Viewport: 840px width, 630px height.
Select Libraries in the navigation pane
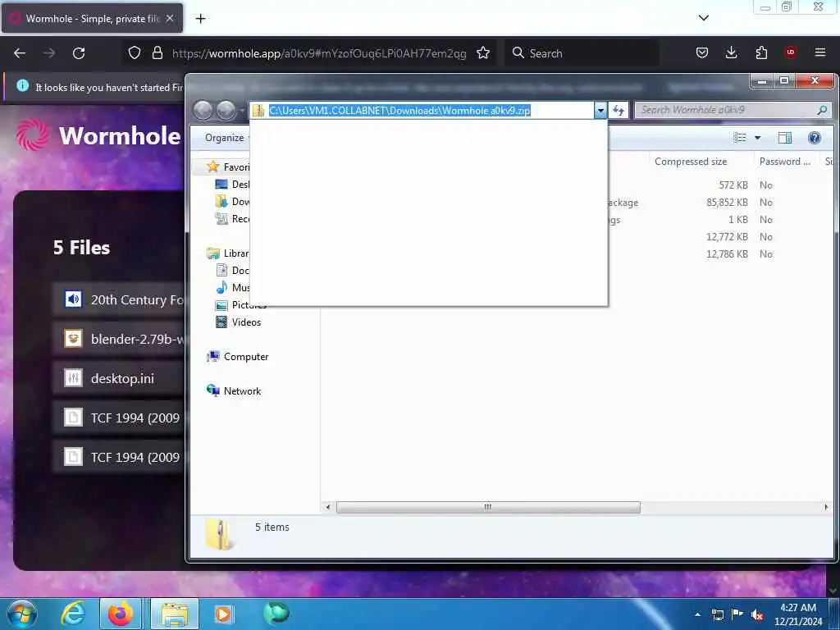click(x=228, y=253)
